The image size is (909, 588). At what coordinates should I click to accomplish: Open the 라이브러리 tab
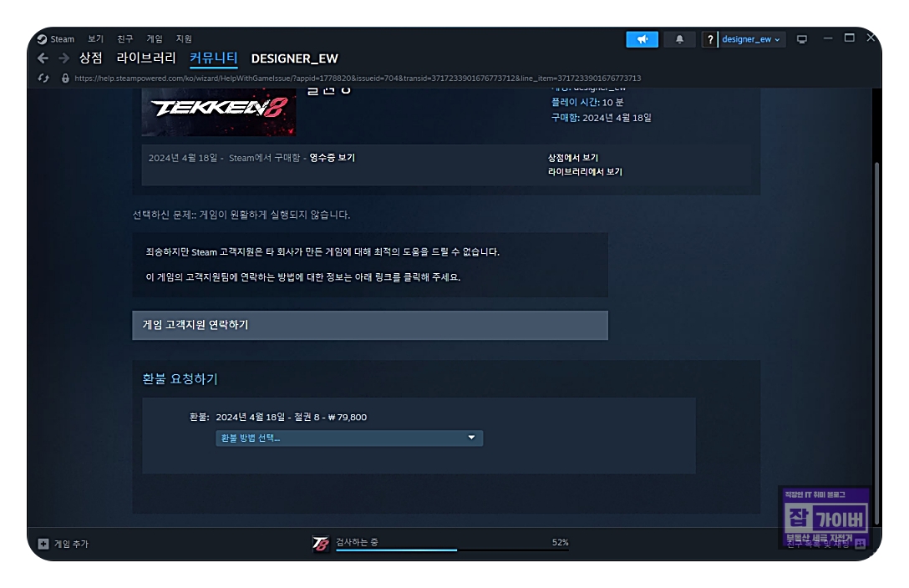146,58
